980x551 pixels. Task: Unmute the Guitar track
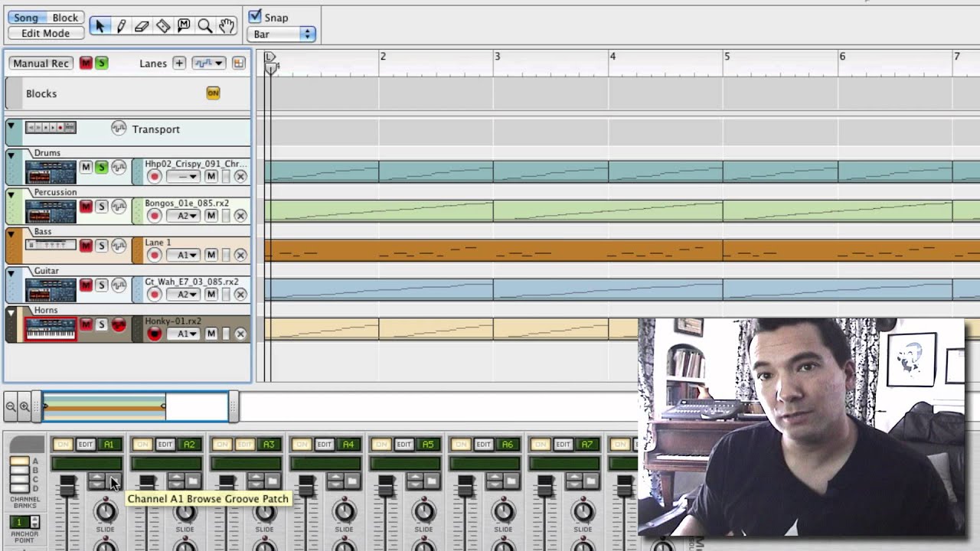(x=86, y=285)
